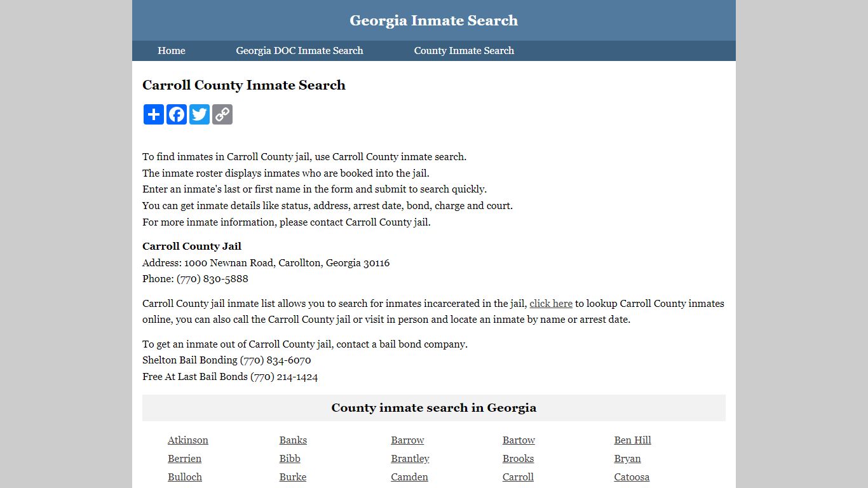Open the Bartow county link

click(x=519, y=440)
